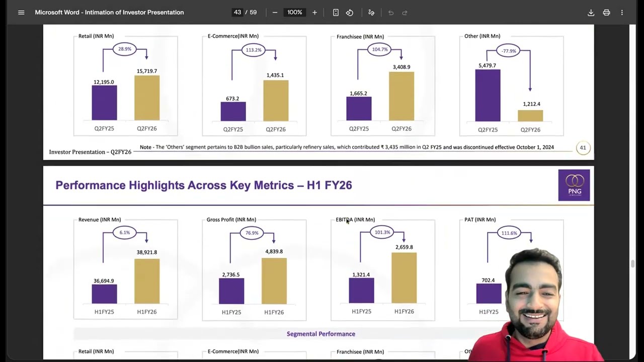The width and height of the screenshot is (644, 362).
Task: Download the PDF file
Action: (x=591, y=13)
